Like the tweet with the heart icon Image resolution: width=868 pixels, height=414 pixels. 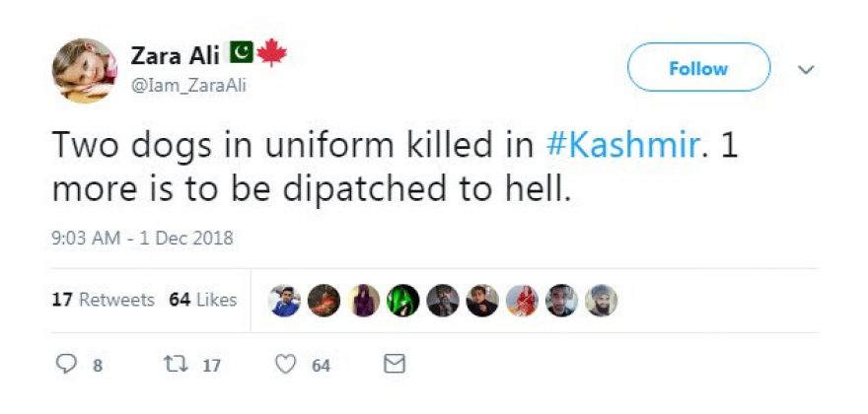coord(286,365)
